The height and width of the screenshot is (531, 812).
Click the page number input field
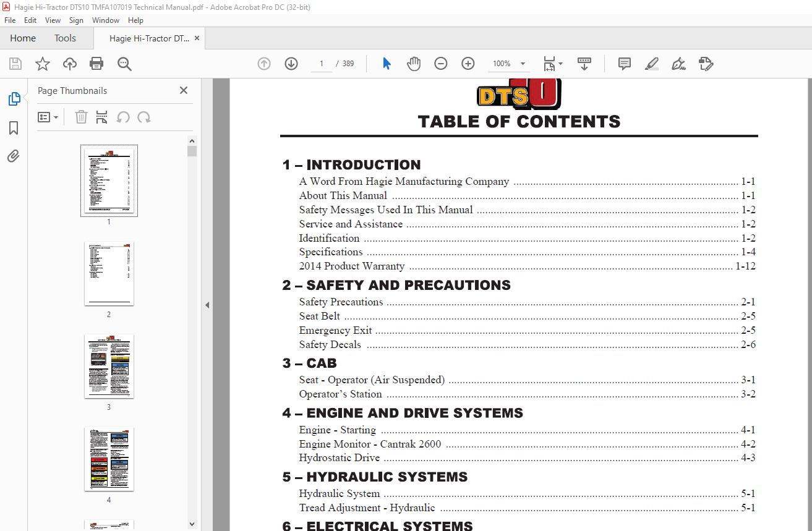(322, 64)
